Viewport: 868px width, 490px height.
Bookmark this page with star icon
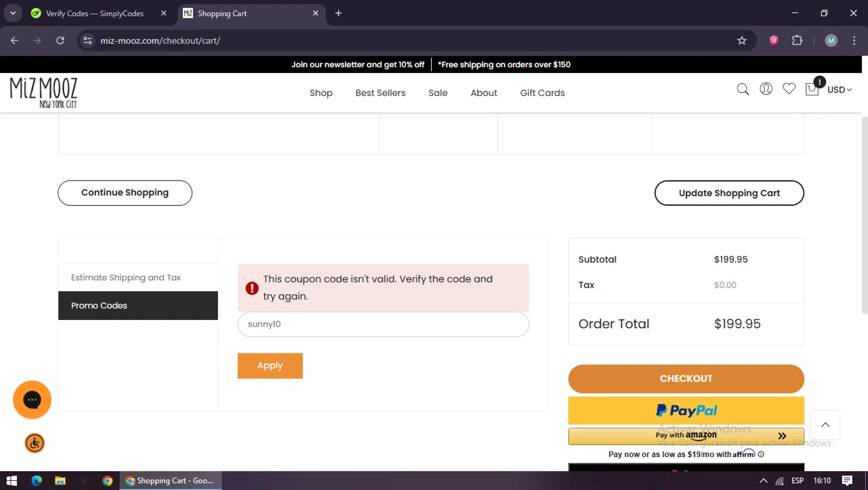coord(742,40)
